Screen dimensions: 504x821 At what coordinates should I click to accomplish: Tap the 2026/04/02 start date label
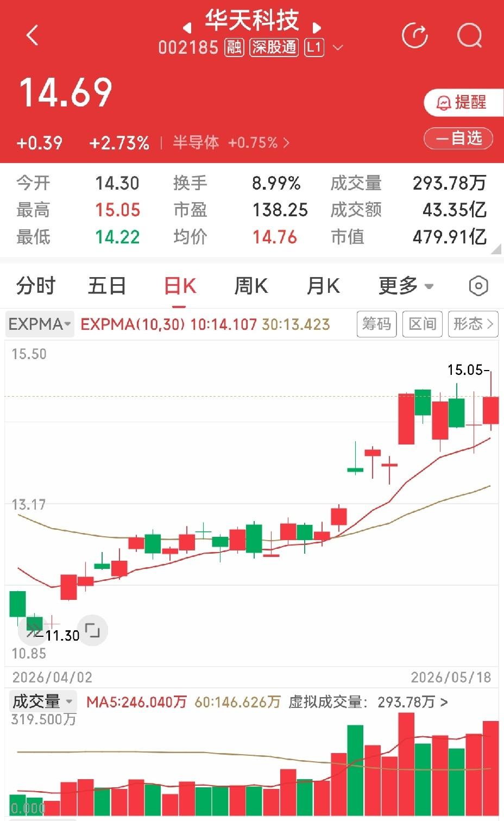point(52,677)
